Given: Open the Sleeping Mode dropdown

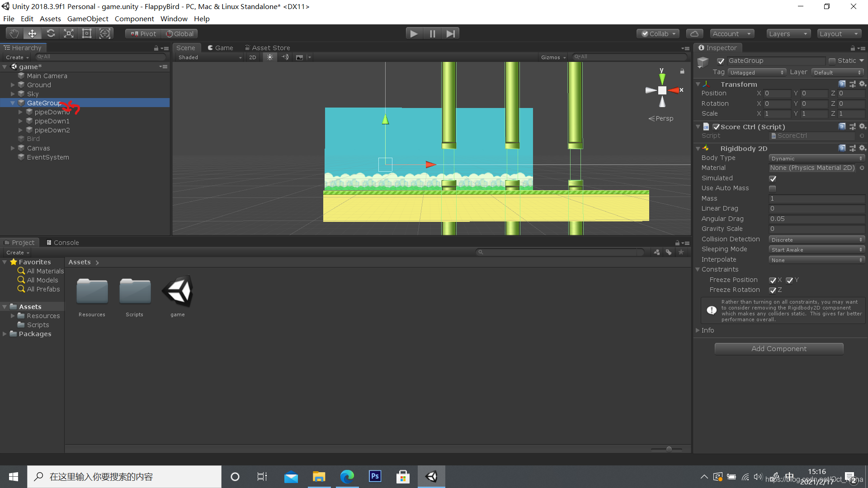Looking at the screenshot, I should pos(816,249).
